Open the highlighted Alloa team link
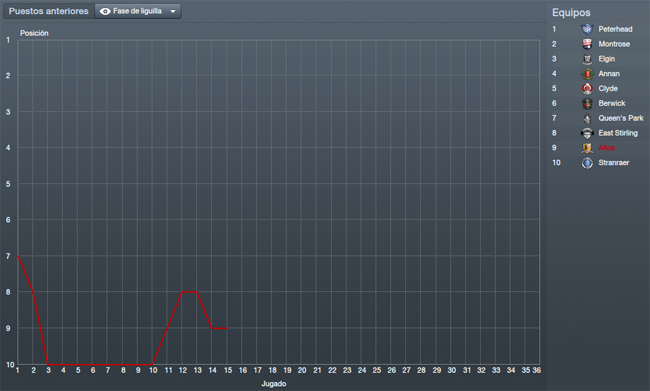This screenshot has width=650, height=391. point(606,148)
